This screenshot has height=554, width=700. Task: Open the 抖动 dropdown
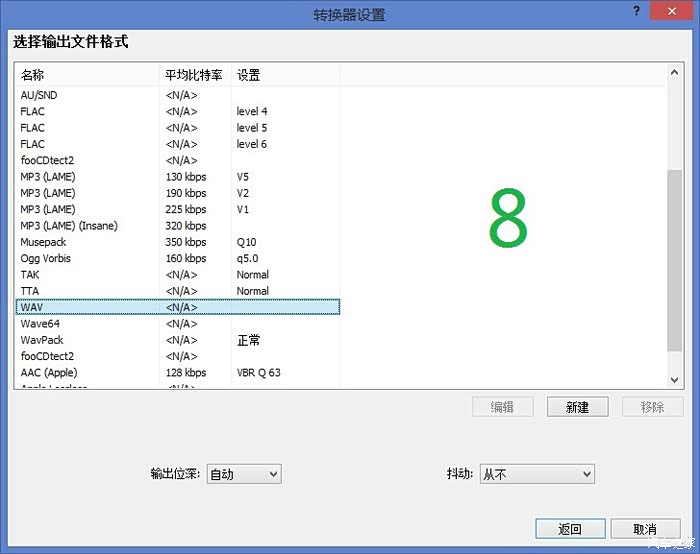[537, 474]
